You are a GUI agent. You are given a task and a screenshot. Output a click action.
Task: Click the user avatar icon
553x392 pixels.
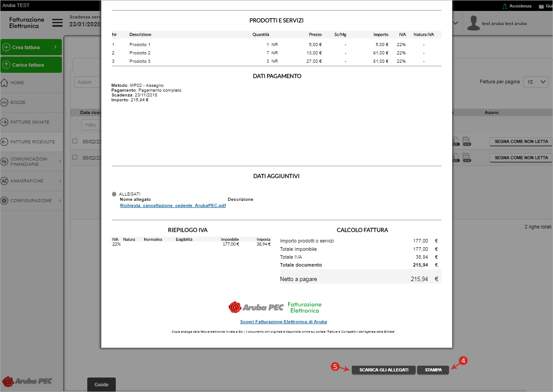473,23
